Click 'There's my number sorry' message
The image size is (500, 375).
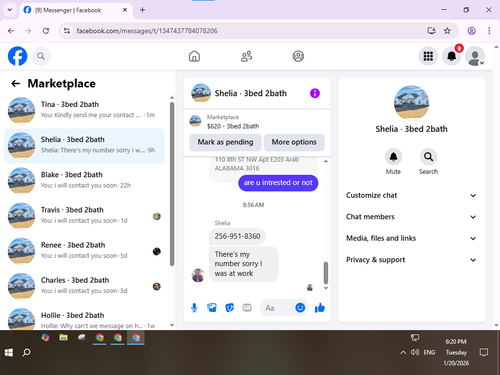tap(244, 264)
